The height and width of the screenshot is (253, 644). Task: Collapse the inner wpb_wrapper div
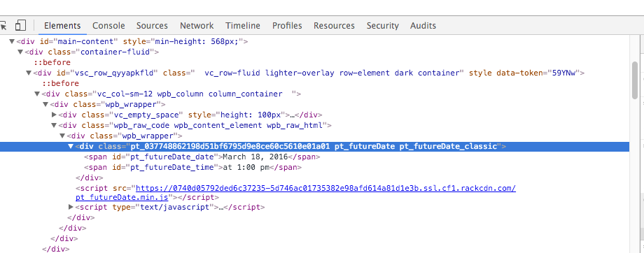coord(62,136)
